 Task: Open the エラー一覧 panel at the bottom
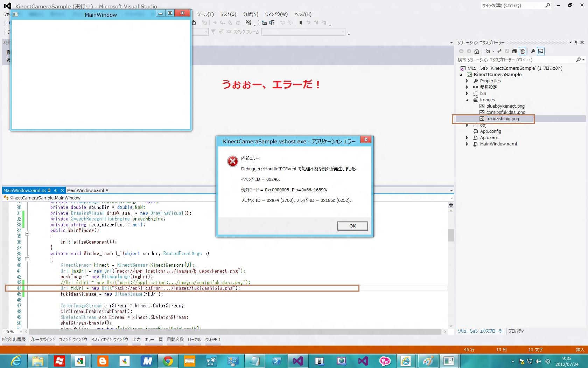154,339
